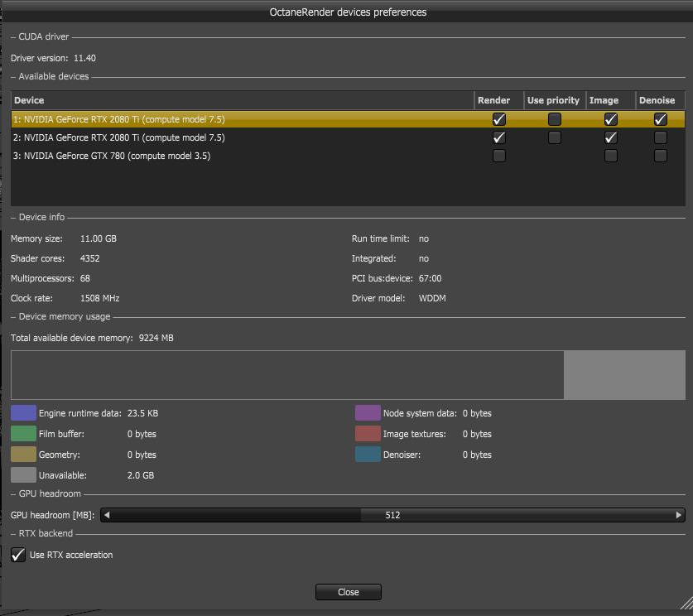Click the driver model value WDDM

point(432,298)
